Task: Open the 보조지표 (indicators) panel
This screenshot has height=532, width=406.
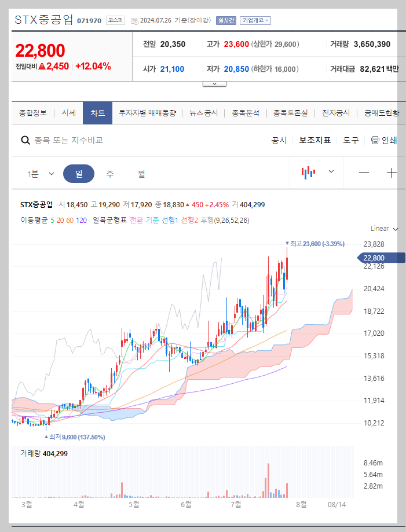Action: (x=314, y=140)
